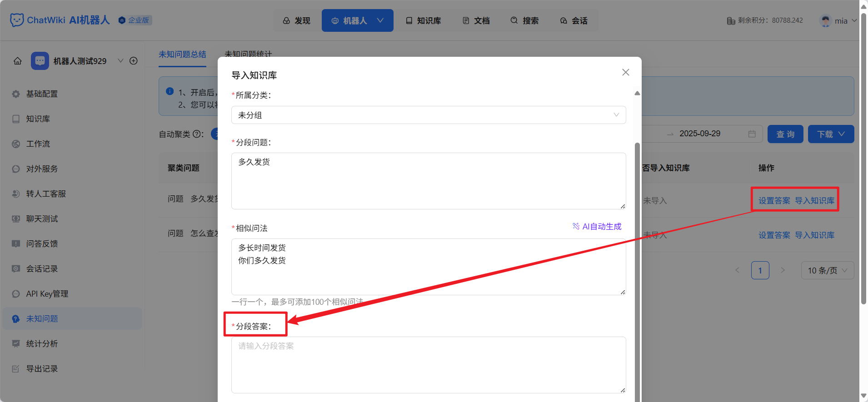Switch to the 知识库 top navigation tab
The image size is (868, 402).
point(424,20)
